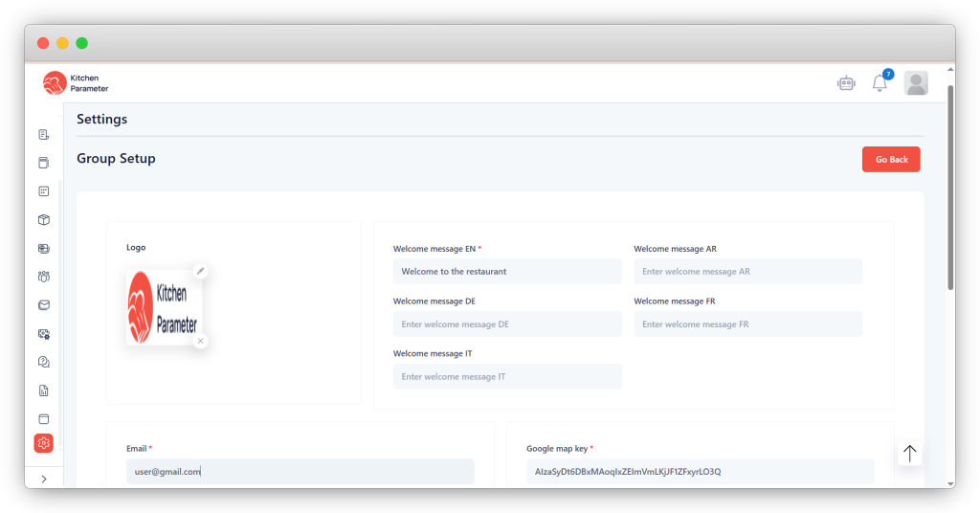Screen dimensions: 980x513
Task: Open the people group icon in sidebar
Action: click(43, 277)
